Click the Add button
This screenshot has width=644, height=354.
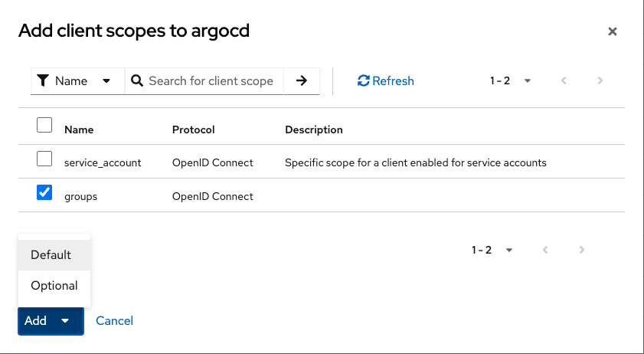pos(36,320)
